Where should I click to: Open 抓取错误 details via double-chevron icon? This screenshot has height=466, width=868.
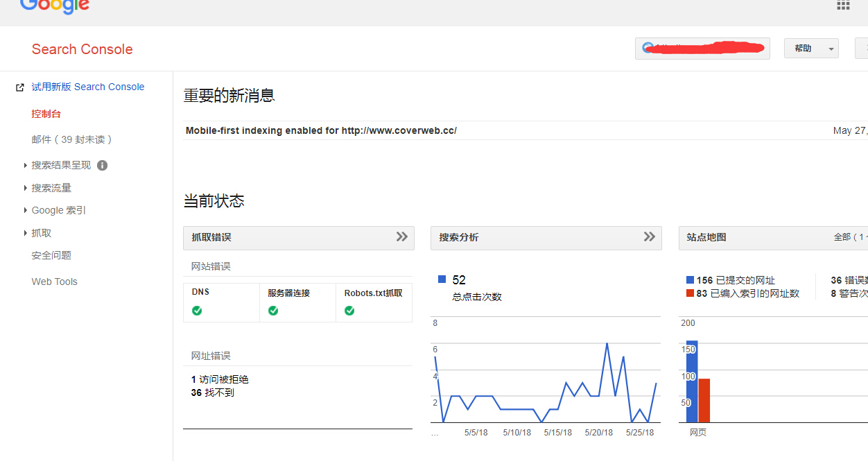tap(402, 236)
